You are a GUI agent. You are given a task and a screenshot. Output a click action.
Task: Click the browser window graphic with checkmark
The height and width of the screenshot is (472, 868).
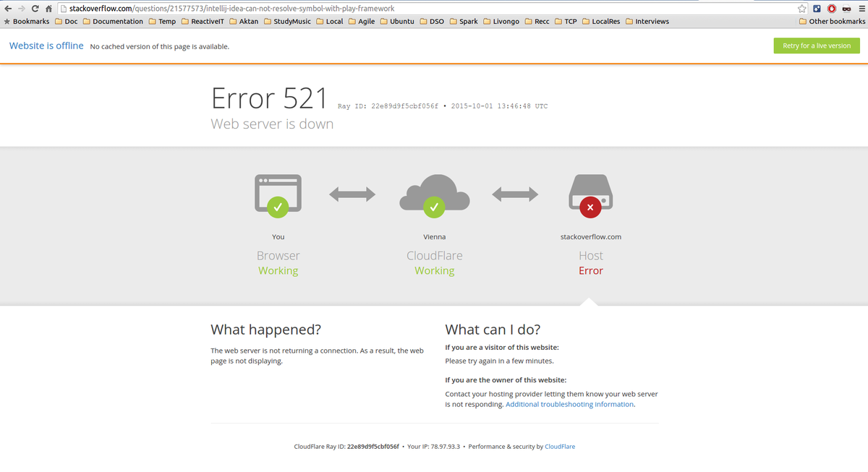(278, 195)
